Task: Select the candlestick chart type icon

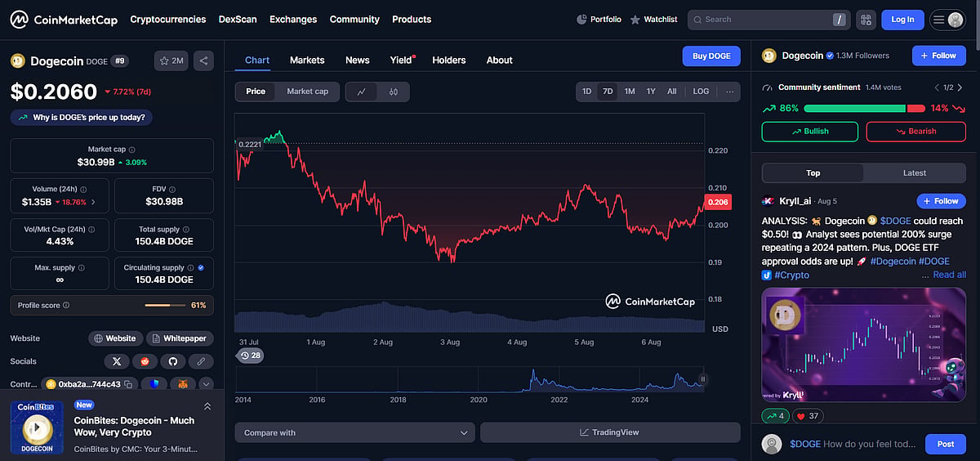Action: (x=393, y=92)
